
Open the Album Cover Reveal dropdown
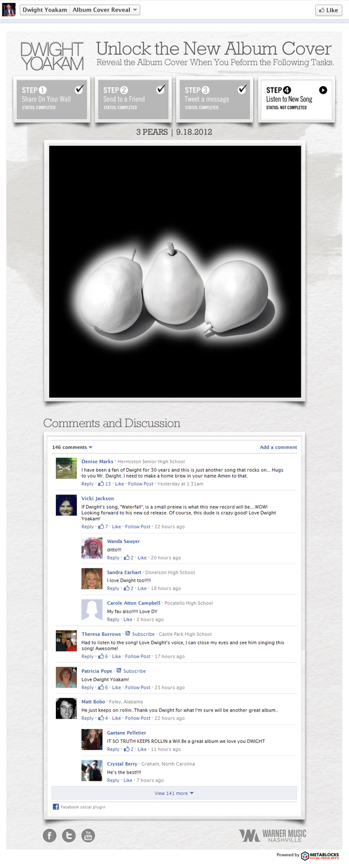coord(105,10)
